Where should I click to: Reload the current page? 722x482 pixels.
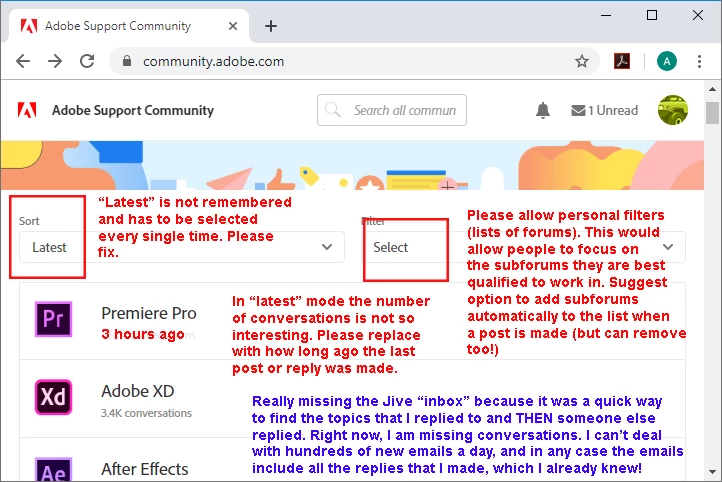pos(87,61)
